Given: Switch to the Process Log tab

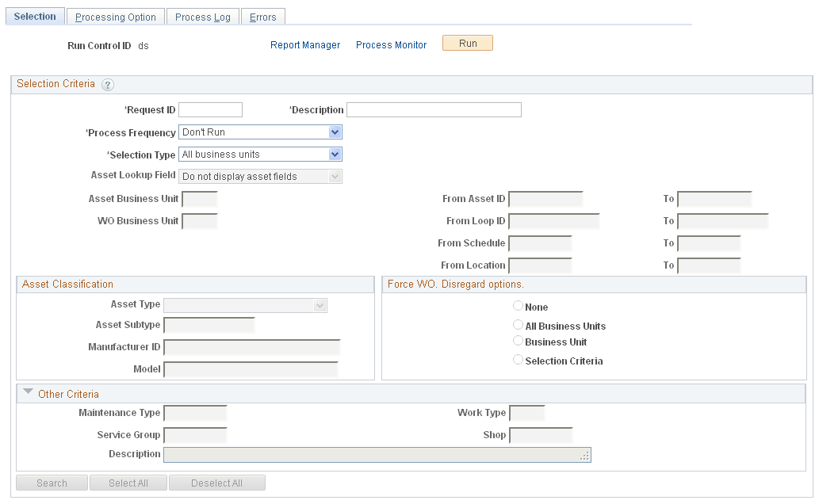Looking at the screenshot, I should (x=202, y=16).
